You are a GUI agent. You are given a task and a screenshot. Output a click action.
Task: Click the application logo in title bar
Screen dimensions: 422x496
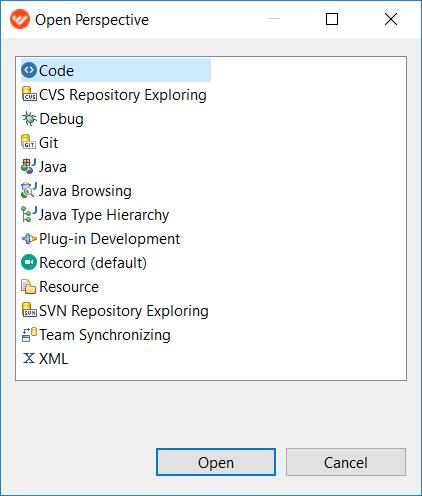tap(20, 19)
